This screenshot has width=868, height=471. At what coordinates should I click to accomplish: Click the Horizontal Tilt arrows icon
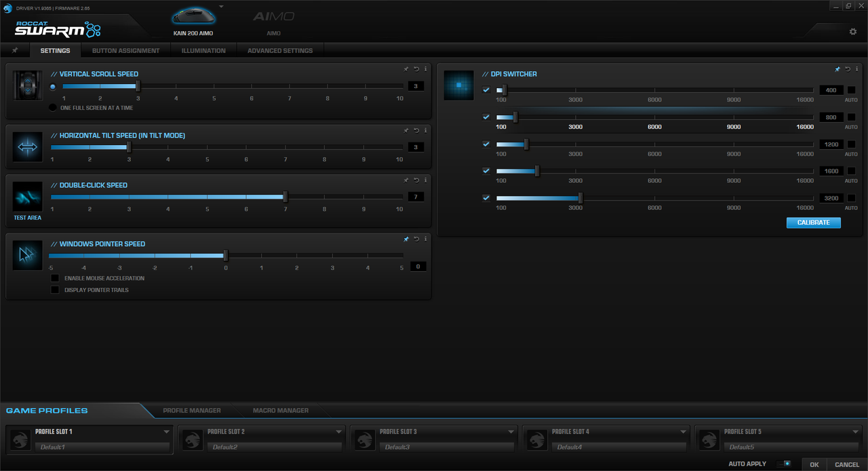pos(28,146)
